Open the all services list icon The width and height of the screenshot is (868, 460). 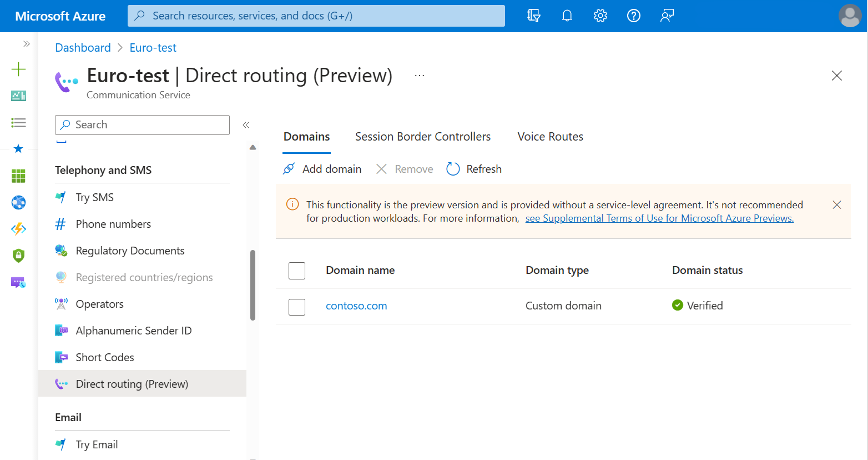click(x=18, y=122)
